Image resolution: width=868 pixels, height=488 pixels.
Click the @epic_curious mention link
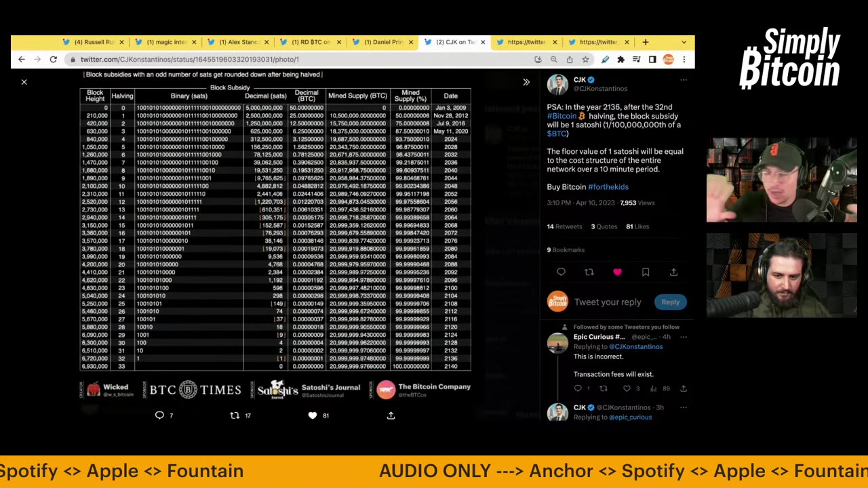(630, 418)
